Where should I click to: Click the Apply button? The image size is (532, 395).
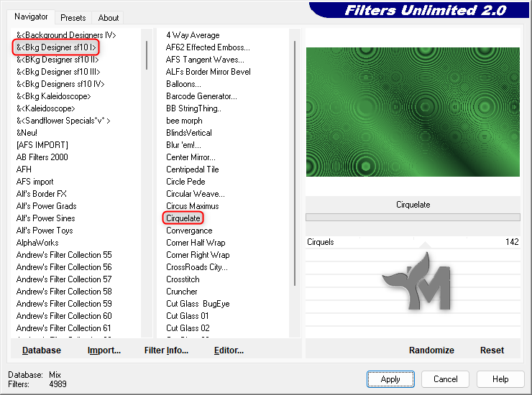click(x=390, y=379)
